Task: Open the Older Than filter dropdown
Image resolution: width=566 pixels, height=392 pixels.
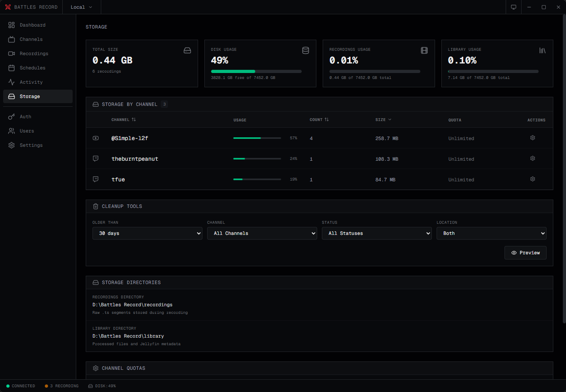Action: point(147,233)
